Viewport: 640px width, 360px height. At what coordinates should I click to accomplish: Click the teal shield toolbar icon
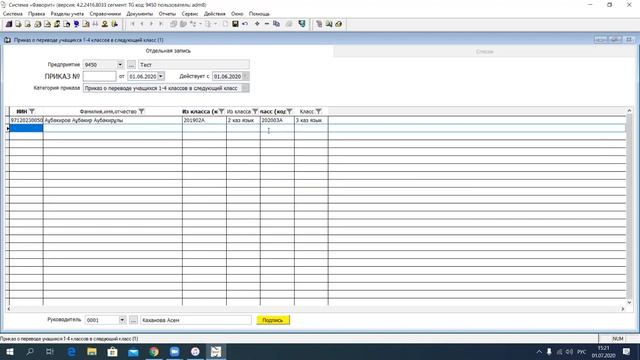pos(302,24)
